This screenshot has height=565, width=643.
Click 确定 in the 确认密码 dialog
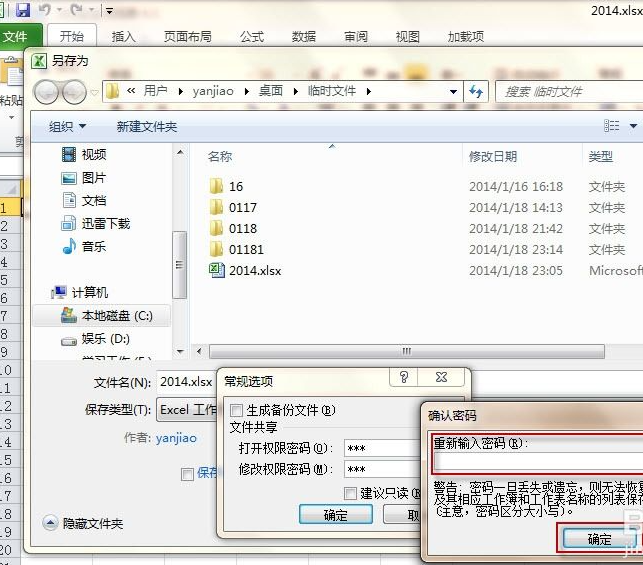pyautogui.click(x=599, y=539)
